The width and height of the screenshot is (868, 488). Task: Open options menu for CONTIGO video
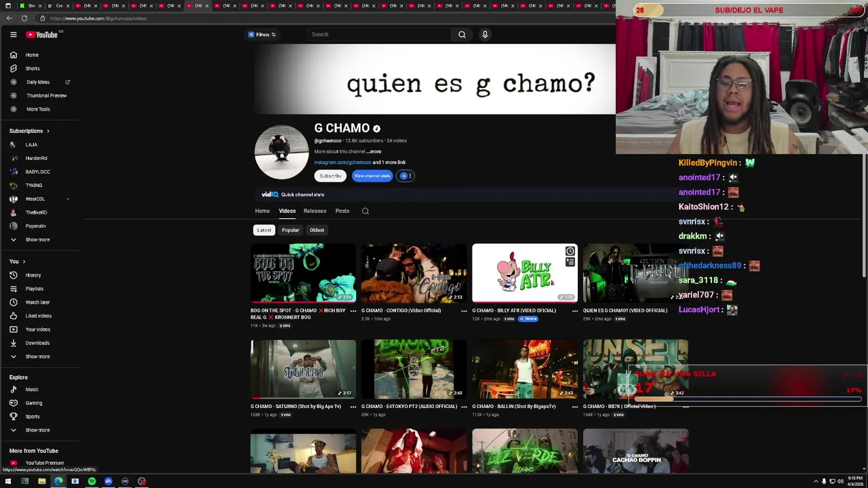point(464,311)
